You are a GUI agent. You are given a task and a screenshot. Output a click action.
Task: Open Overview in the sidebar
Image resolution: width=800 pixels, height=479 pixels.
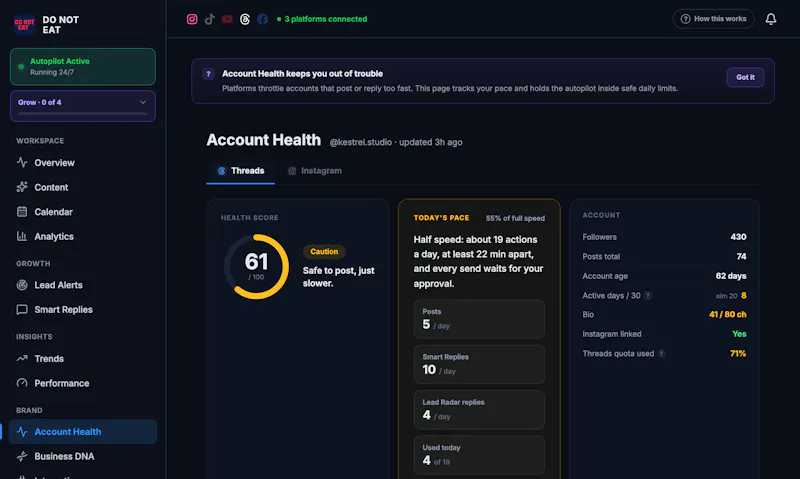[x=83, y=163]
